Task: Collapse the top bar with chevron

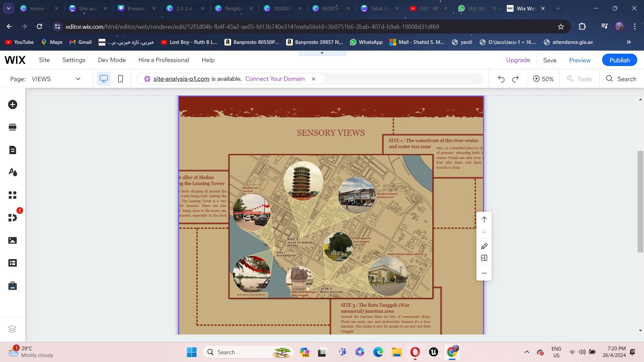Action: pos(322,53)
